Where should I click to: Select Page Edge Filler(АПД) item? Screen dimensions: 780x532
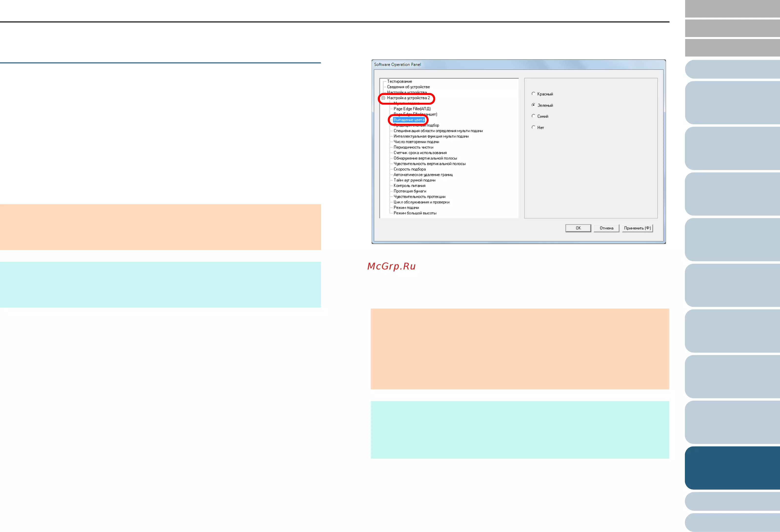[412, 109]
